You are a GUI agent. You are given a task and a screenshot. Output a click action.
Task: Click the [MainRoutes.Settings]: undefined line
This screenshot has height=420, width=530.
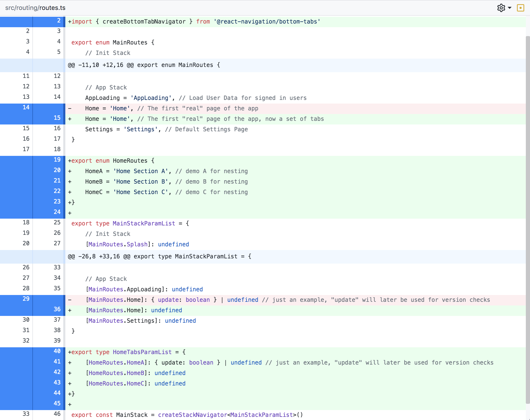coord(295,321)
